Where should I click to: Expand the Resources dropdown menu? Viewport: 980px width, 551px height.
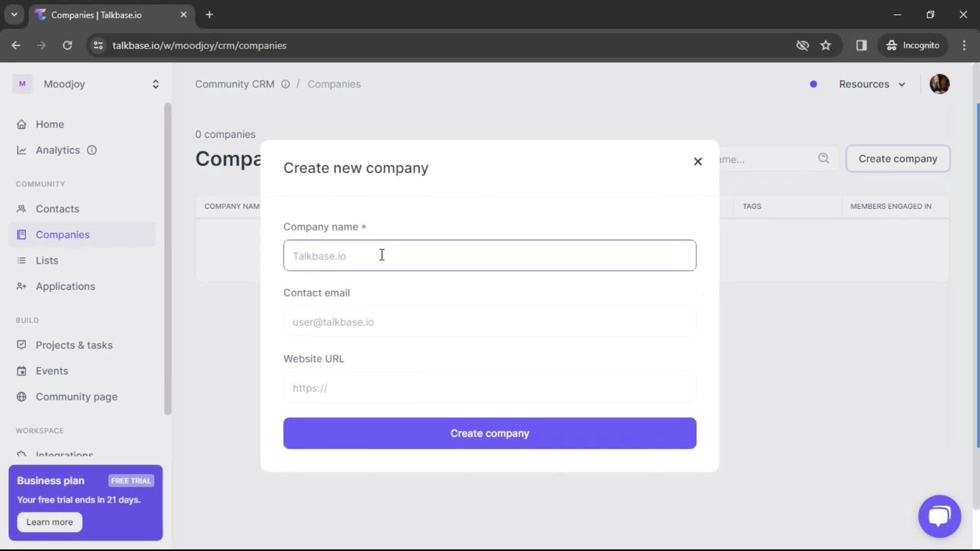point(871,84)
